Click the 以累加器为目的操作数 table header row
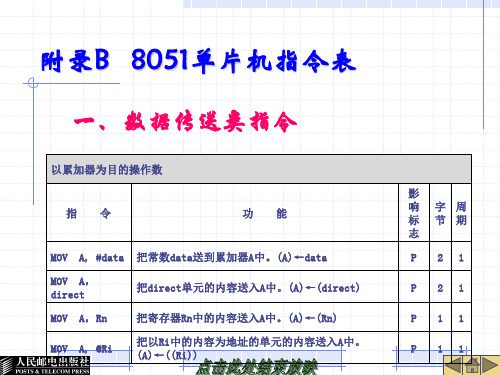Image resolution: width=500 pixels, height=375 pixels. (259, 169)
